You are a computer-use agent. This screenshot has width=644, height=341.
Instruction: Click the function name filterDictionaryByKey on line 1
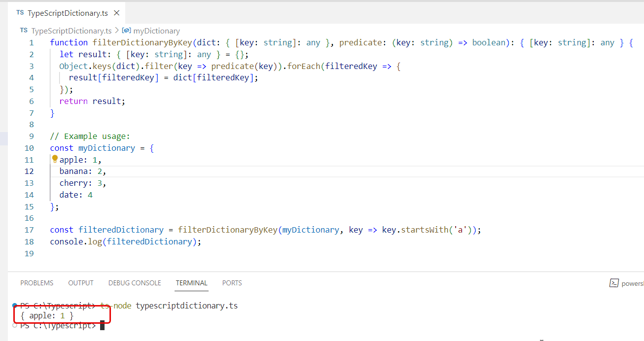[x=143, y=42]
